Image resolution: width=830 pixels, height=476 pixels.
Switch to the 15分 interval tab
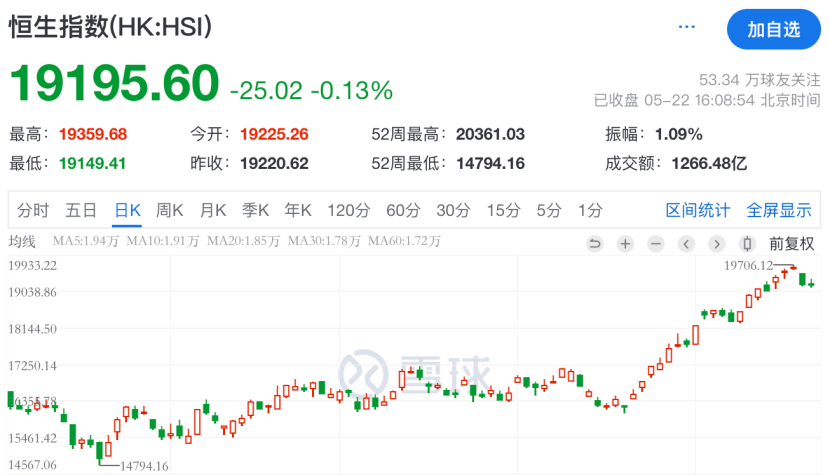pyautogui.click(x=503, y=210)
